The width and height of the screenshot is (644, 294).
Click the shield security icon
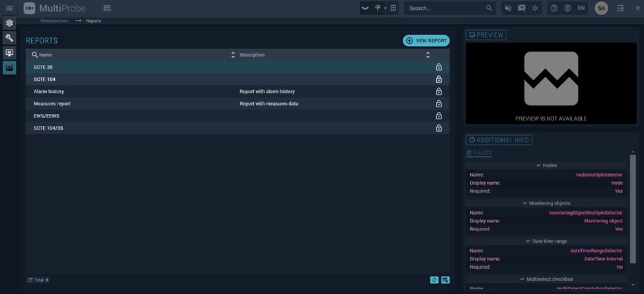[567, 8]
